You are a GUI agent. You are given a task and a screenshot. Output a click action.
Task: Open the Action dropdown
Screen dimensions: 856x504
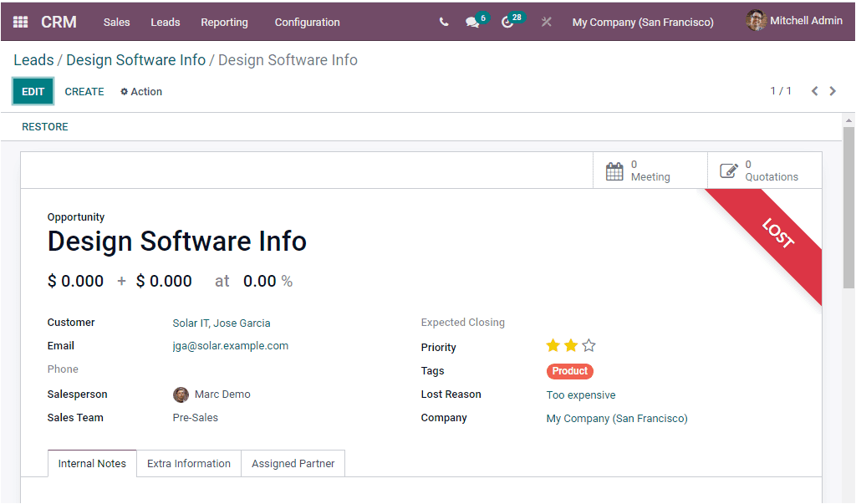[140, 91]
